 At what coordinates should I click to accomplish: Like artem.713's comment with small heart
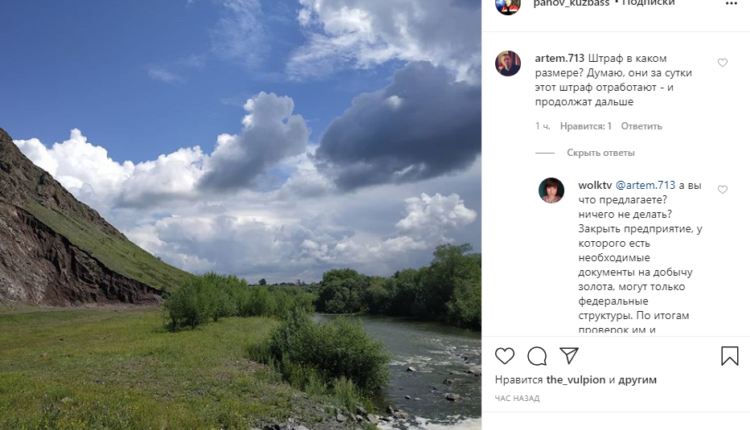pos(723,63)
